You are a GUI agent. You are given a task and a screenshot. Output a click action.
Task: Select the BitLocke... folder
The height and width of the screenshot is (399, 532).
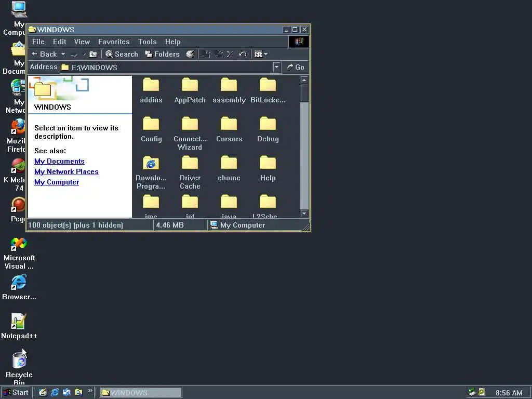click(268, 90)
